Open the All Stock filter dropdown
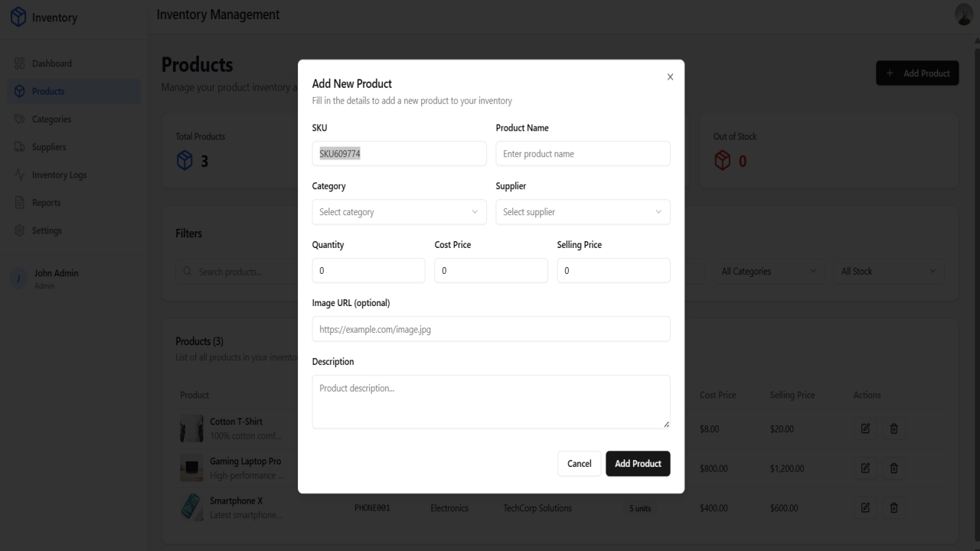Viewport: 980px width, 551px height. point(888,272)
